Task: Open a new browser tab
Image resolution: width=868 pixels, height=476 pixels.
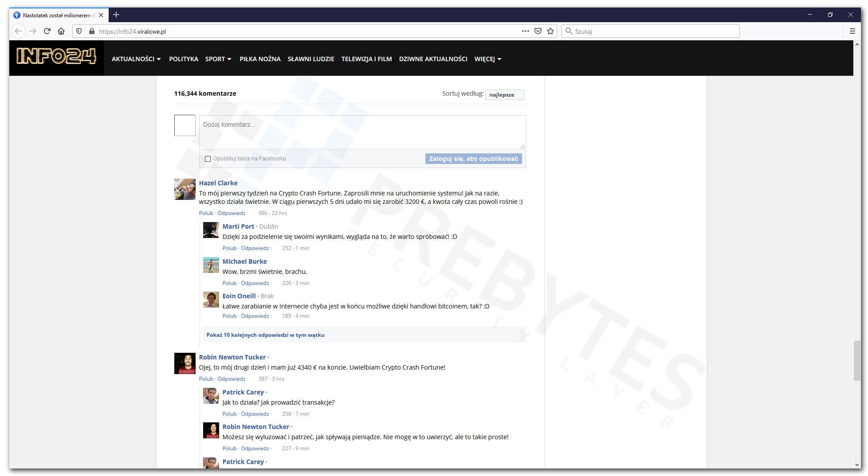Action: click(116, 15)
